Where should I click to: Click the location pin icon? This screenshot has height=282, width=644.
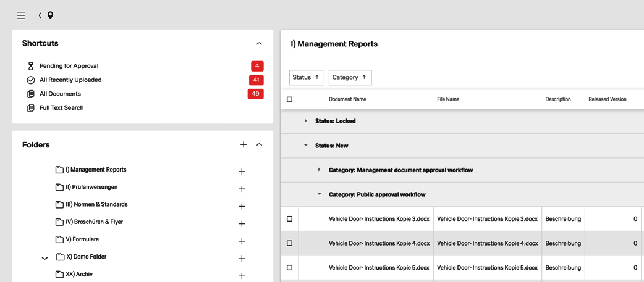pyautogui.click(x=51, y=15)
